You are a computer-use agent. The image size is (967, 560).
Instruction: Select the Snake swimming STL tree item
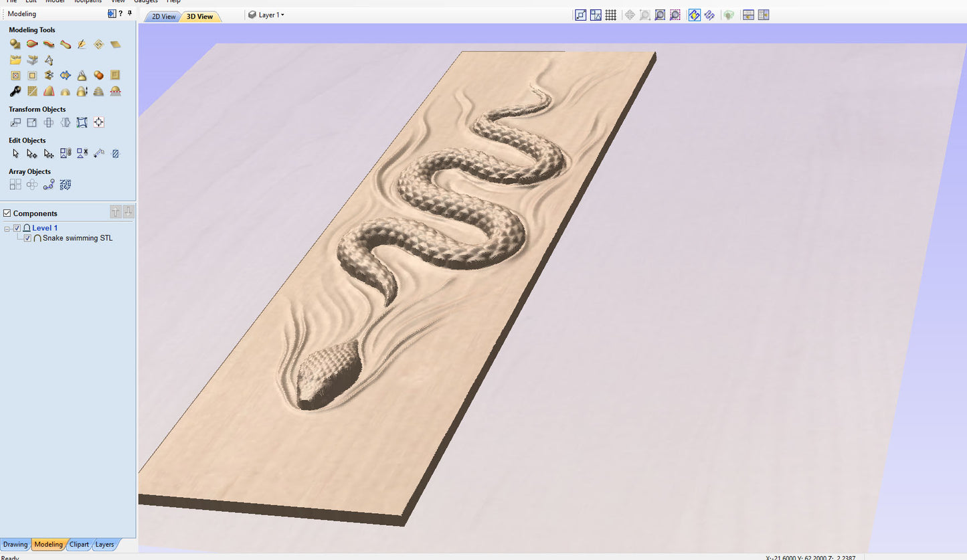pyautogui.click(x=78, y=238)
